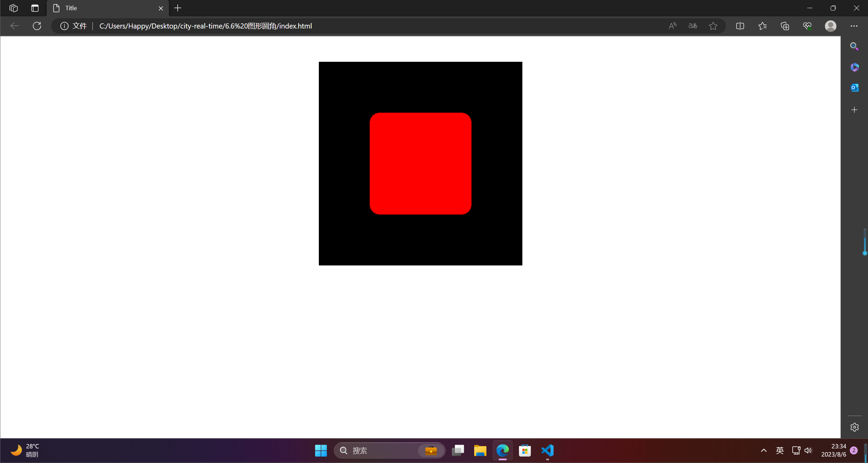The width and height of the screenshot is (868, 463).
Task: Open the user profile avatar
Action: click(830, 26)
